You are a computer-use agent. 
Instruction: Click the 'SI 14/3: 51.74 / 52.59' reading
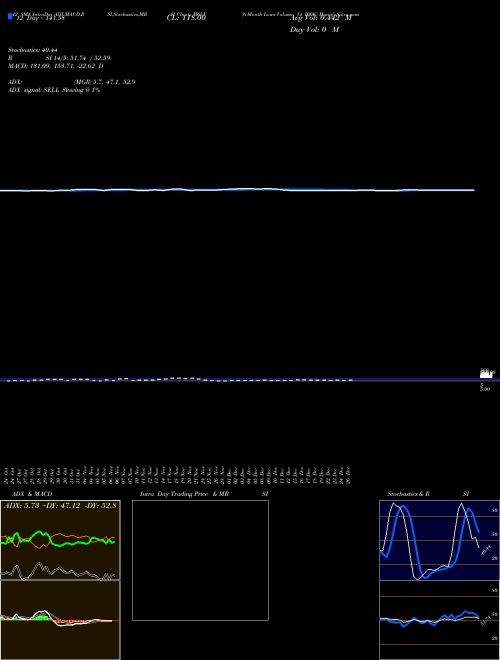click(x=78, y=58)
